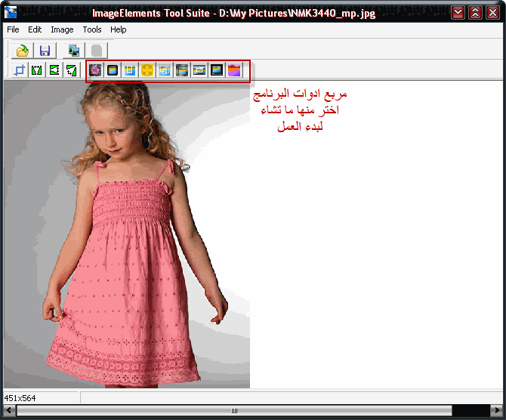
Task: Maximize the window with the double-arrow button
Action: click(475, 13)
